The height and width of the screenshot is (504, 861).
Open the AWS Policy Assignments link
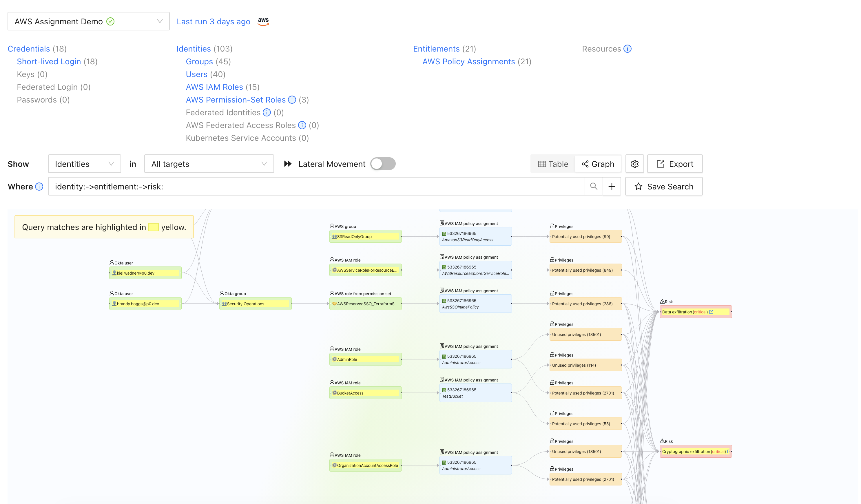click(x=468, y=61)
